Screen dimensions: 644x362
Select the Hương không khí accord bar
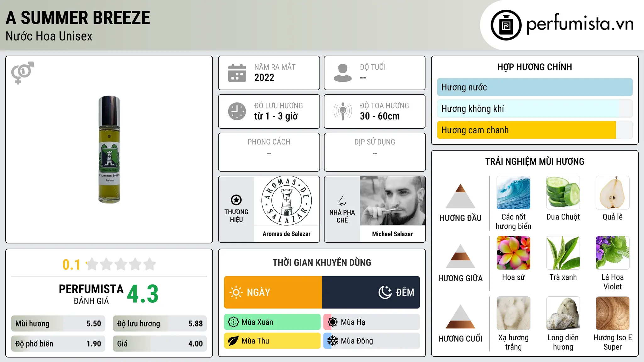(535, 108)
